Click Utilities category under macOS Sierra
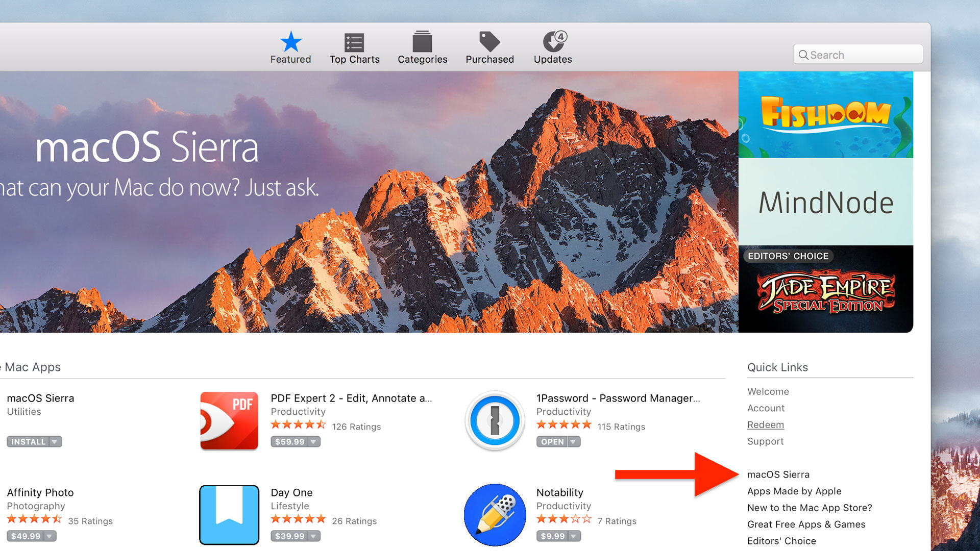 24,412
